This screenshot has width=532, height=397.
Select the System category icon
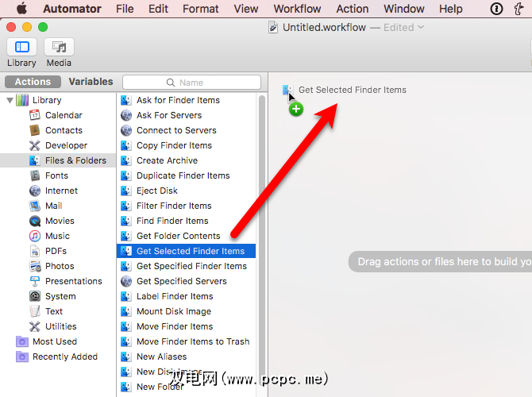[x=35, y=296]
